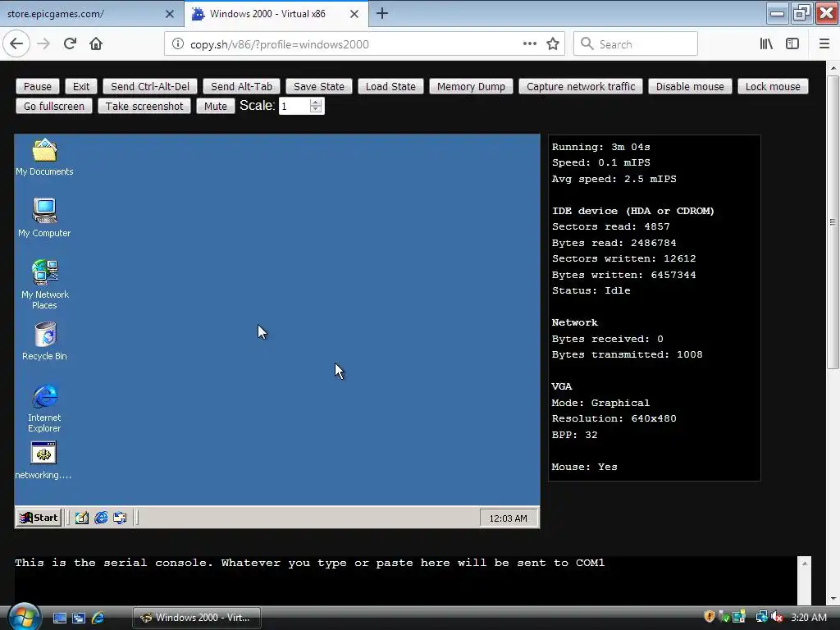Mute the emulator sound
This screenshot has width=840, height=630.
(216, 106)
